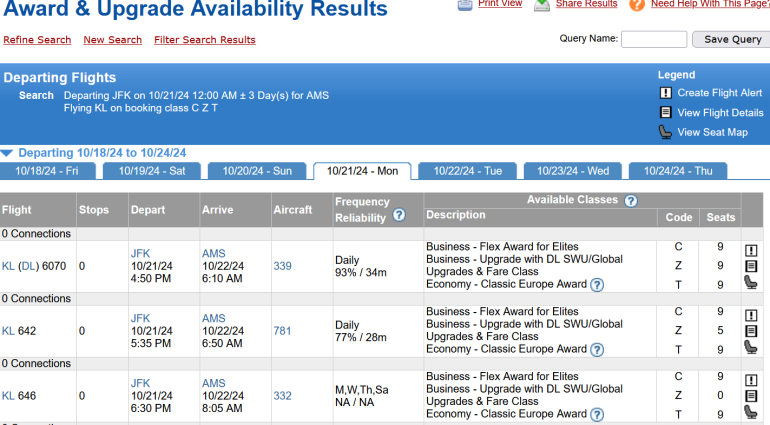Image resolution: width=770 pixels, height=425 pixels.
Task: Click in the Query Name text field
Action: click(653, 40)
